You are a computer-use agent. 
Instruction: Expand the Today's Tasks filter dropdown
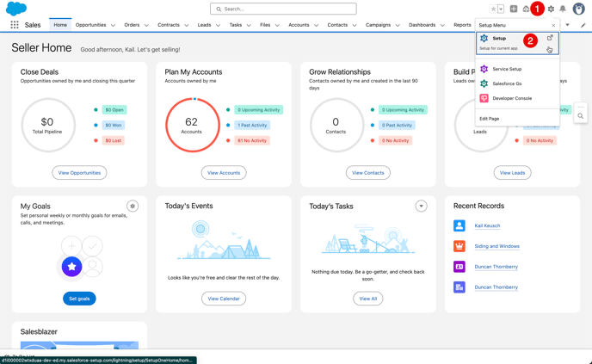pos(421,207)
